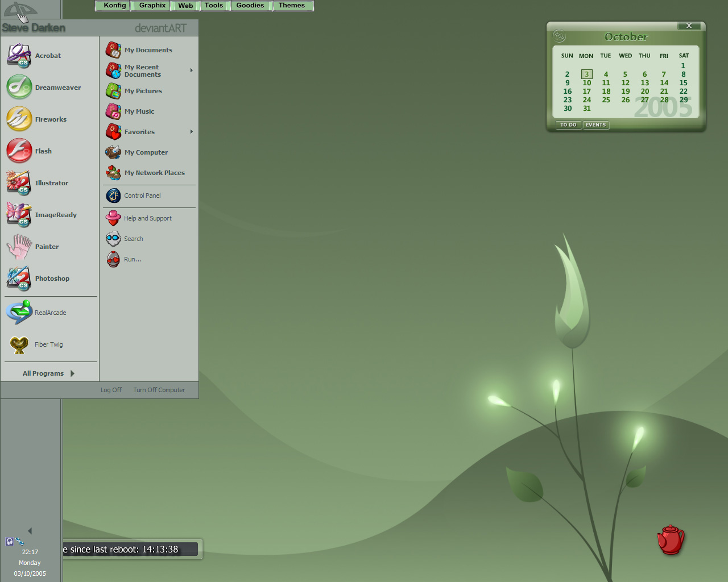Launch Photoshop from its icon

(19, 278)
